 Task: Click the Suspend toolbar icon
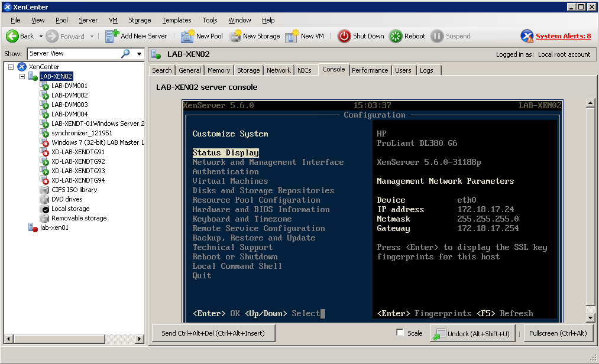click(x=437, y=35)
